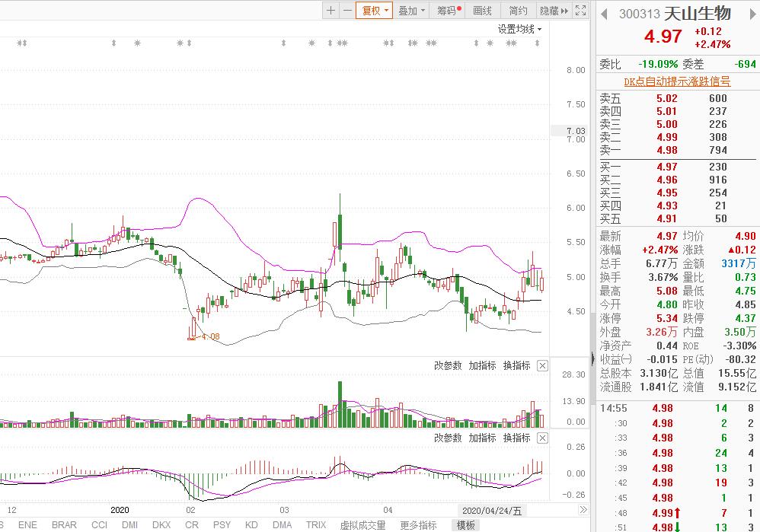The height and width of the screenshot is (532, 760).
Task: Click the 2020/04/24 date marker
Action: pos(492,510)
